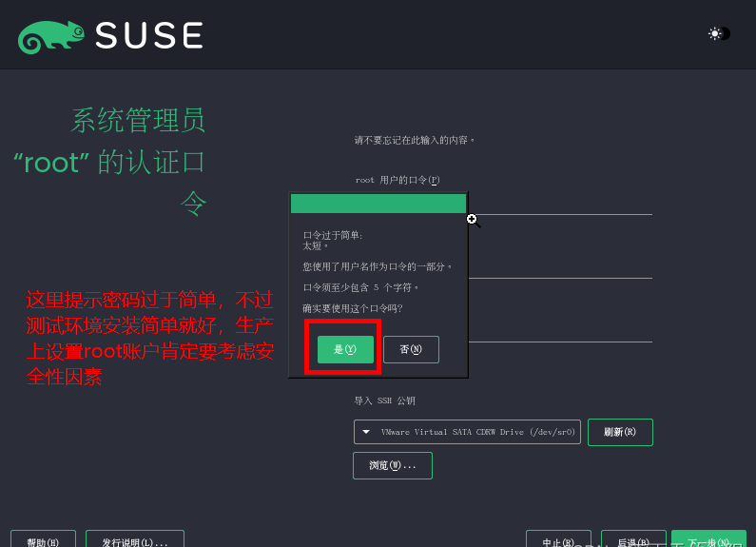Click the 中止(R) abort button
This screenshot has width=756, height=547.
coord(558,540)
